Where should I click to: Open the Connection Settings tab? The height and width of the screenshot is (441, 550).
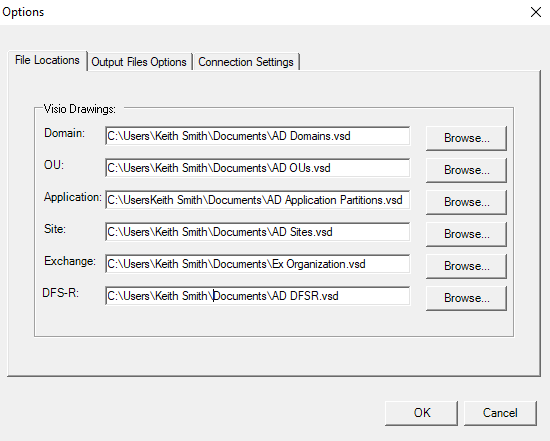(x=246, y=62)
